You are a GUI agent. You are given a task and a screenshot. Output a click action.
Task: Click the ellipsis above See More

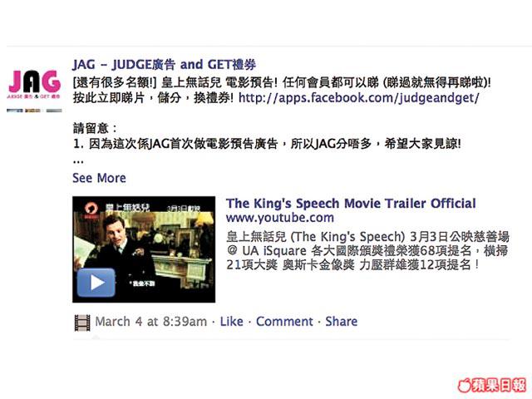coord(78,162)
